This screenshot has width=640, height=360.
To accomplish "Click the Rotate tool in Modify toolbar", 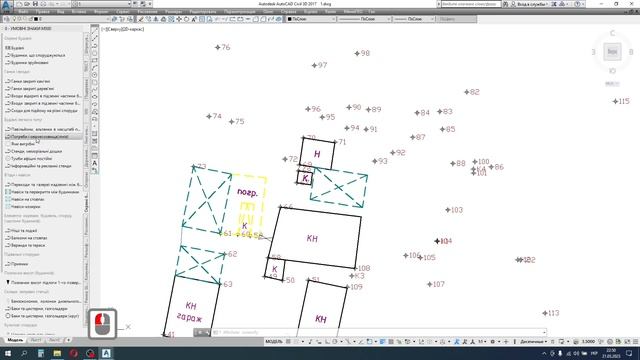I will (x=187, y=19).
